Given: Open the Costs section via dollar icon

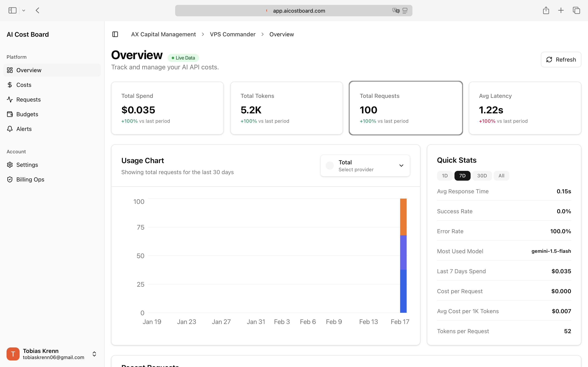Looking at the screenshot, I should pyautogui.click(x=10, y=85).
